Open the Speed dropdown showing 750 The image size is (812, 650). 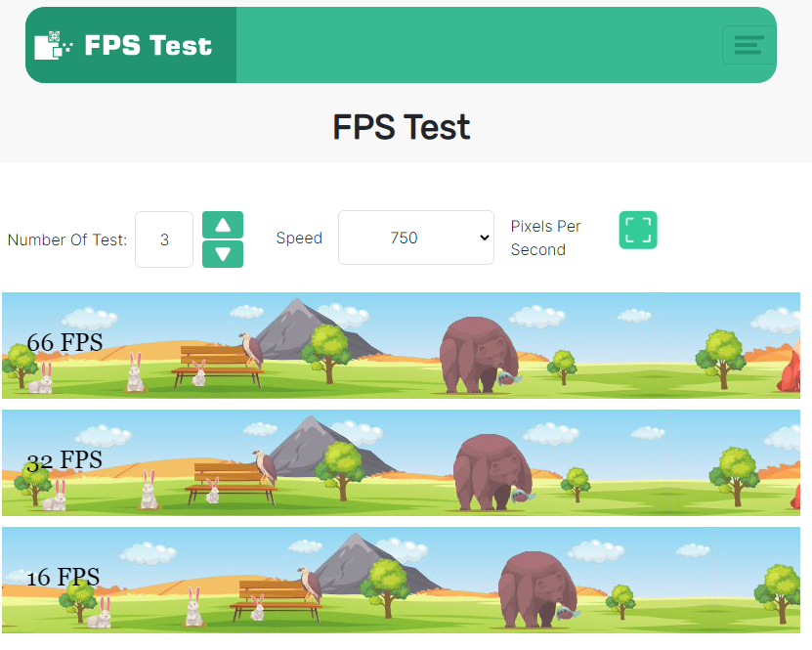416,238
